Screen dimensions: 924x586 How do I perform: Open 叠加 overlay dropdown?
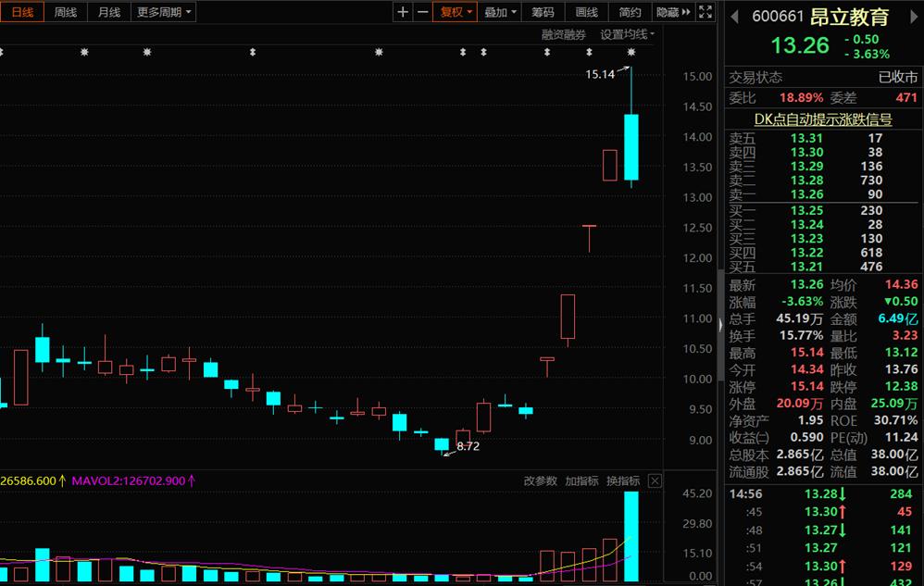pos(500,12)
